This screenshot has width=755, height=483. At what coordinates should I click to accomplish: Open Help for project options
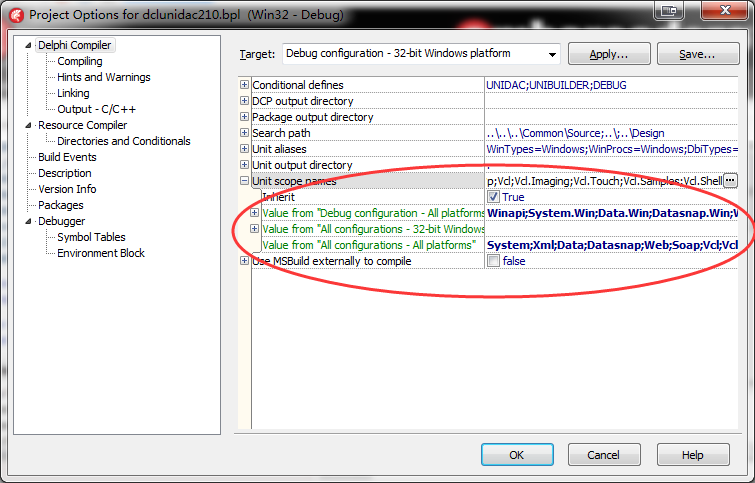693,455
